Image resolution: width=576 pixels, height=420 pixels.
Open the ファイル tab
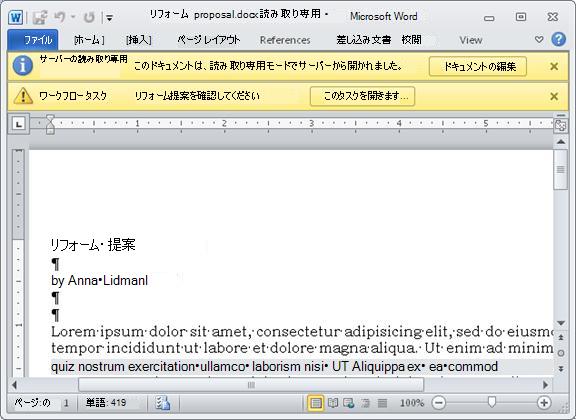[x=33, y=40]
